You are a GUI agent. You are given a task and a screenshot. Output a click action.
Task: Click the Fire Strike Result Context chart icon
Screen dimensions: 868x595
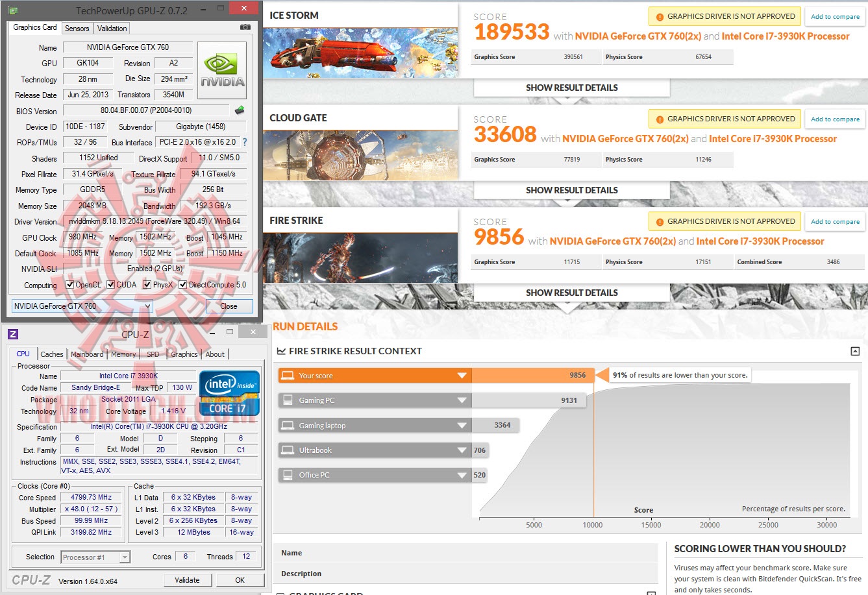281,351
